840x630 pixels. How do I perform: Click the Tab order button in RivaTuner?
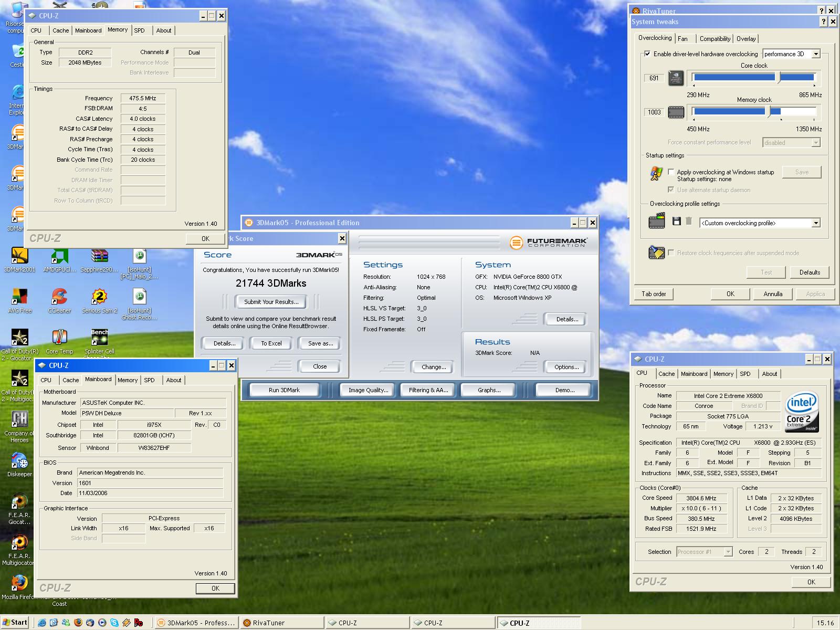coord(654,294)
